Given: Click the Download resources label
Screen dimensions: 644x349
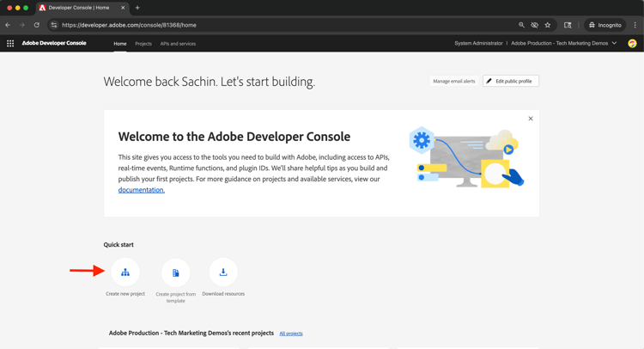Looking at the screenshot, I should [223, 294].
